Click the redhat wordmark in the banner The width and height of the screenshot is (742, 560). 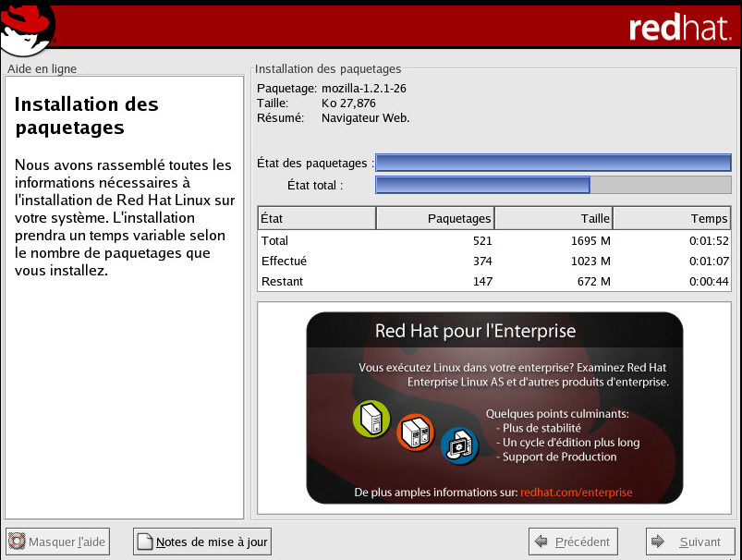coord(679,29)
